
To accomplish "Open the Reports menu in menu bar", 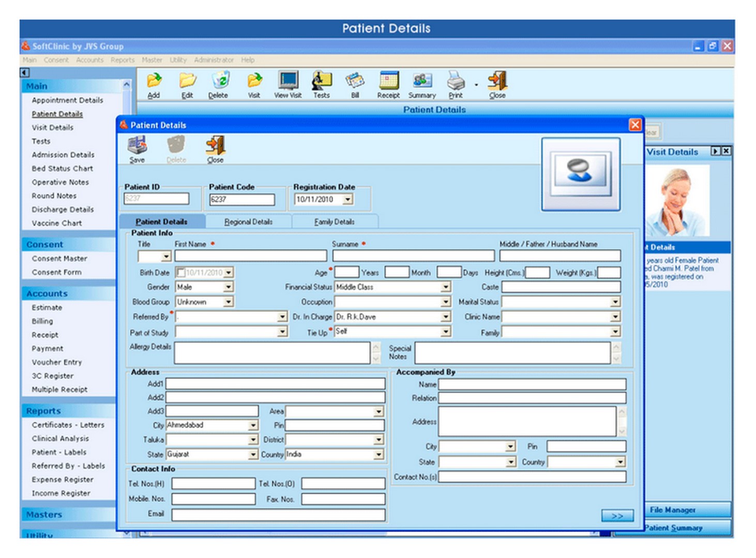I will tap(123, 60).
